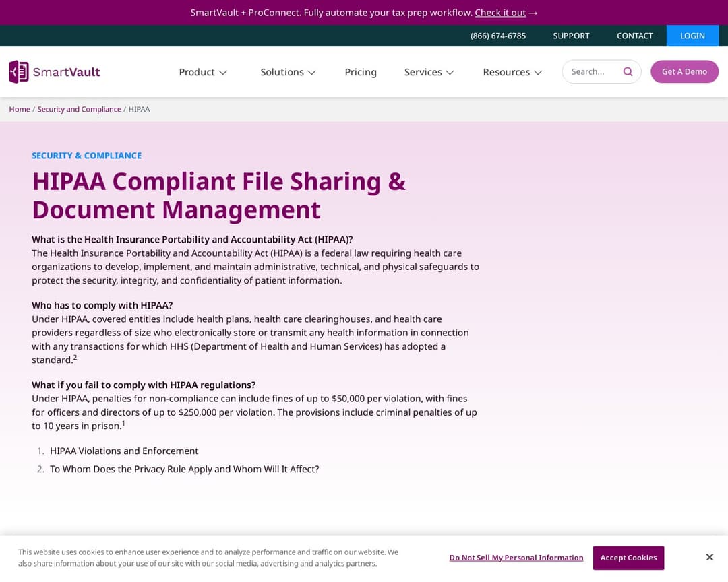
Task: Click 'What is the Health Insurance Portability' heading
Action: tap(192, 239)
